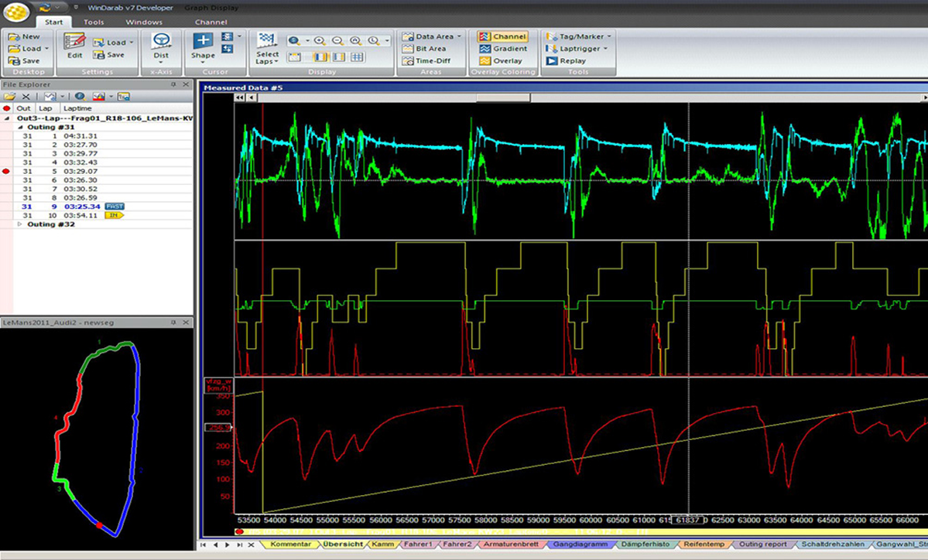Click the magnifier search icon in File Explorer
This screenshot has width=928, height=560.
(80, 97)
